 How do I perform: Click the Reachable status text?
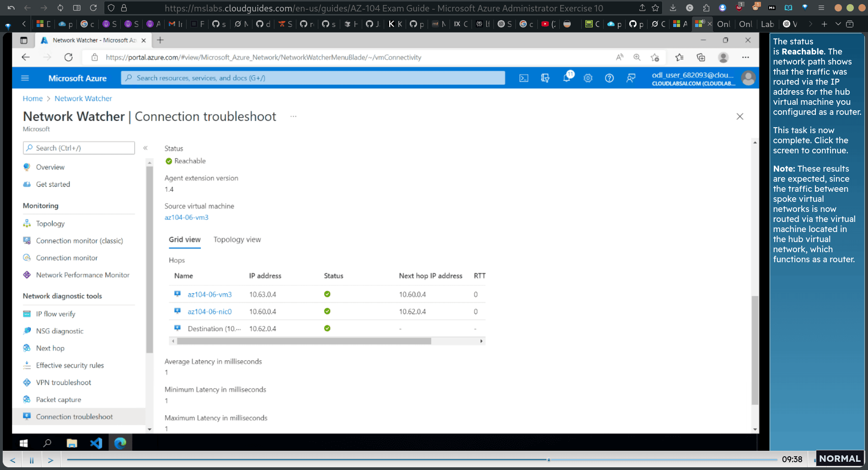coord(190,161)
